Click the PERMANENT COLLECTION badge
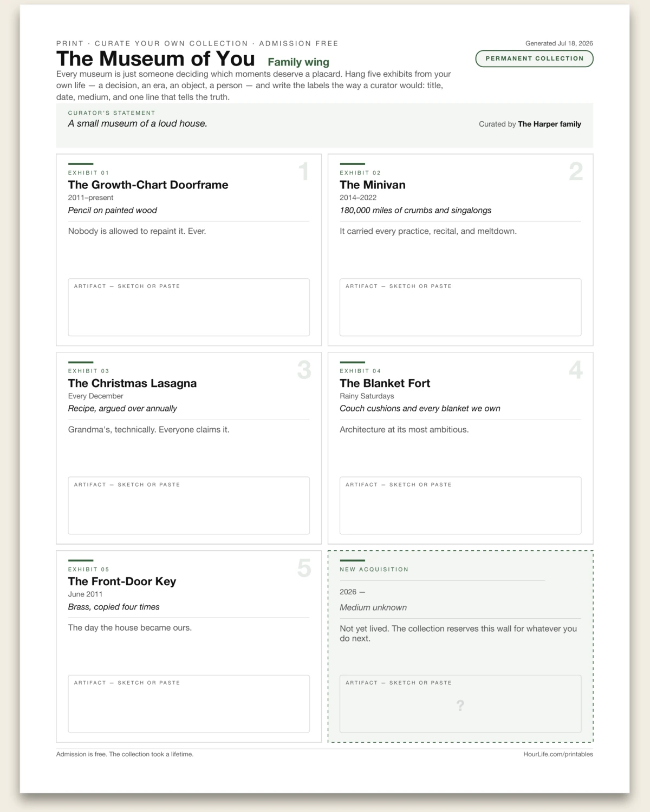The height and width of the screenshot is (812, 650). click(x=534, y=58)
